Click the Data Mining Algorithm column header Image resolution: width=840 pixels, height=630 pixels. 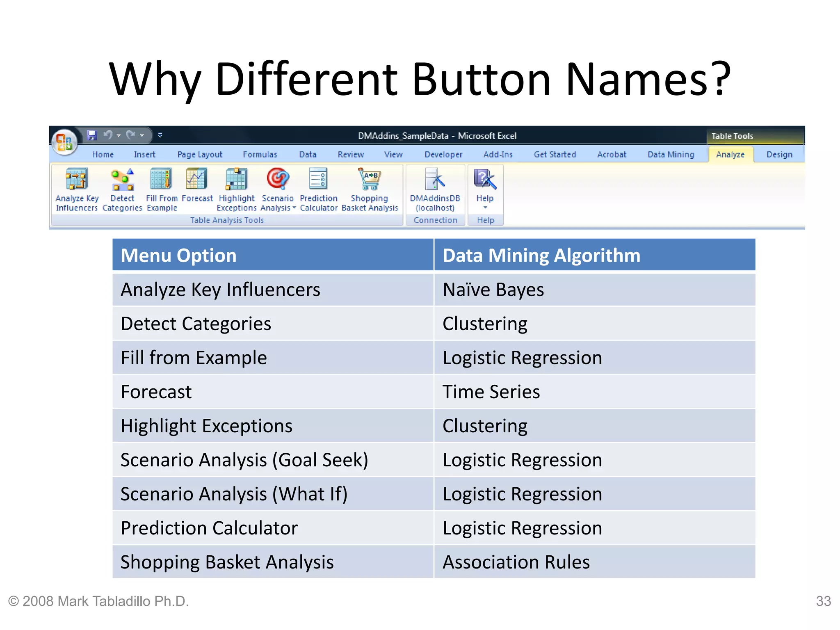[x=595, y=255]
